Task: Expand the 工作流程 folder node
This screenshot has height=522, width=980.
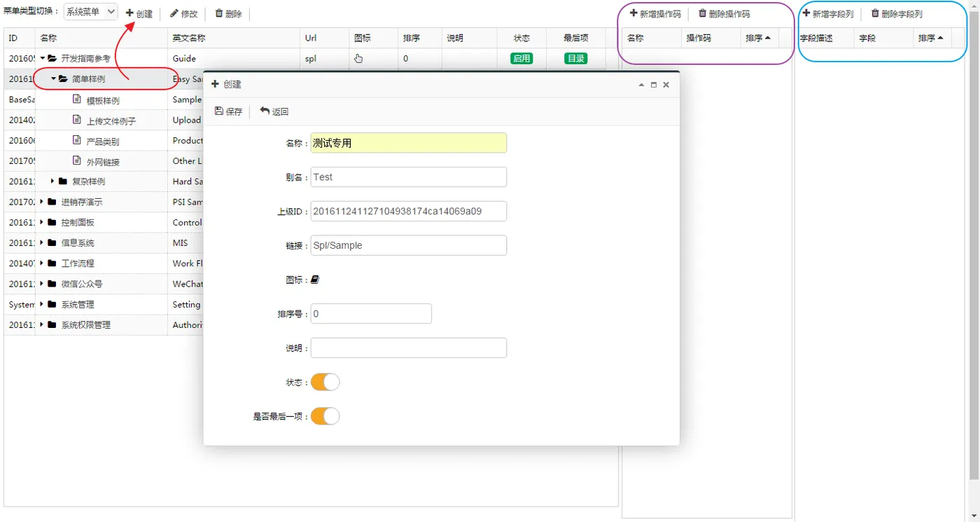Action: click(42, 263)
